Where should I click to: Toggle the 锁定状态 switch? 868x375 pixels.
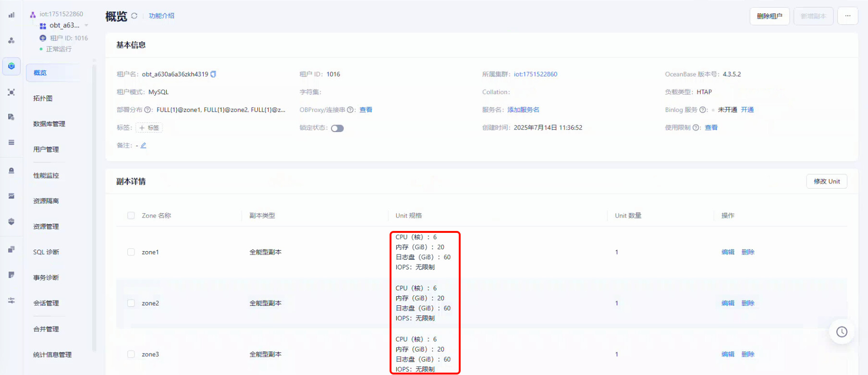click(x=337, y=128)
